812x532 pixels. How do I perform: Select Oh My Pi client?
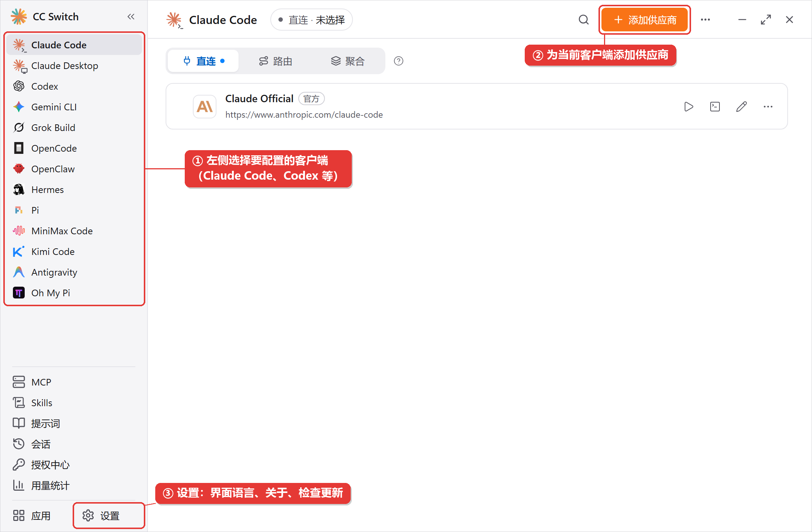pyautogui.click(x=74, y=293)
